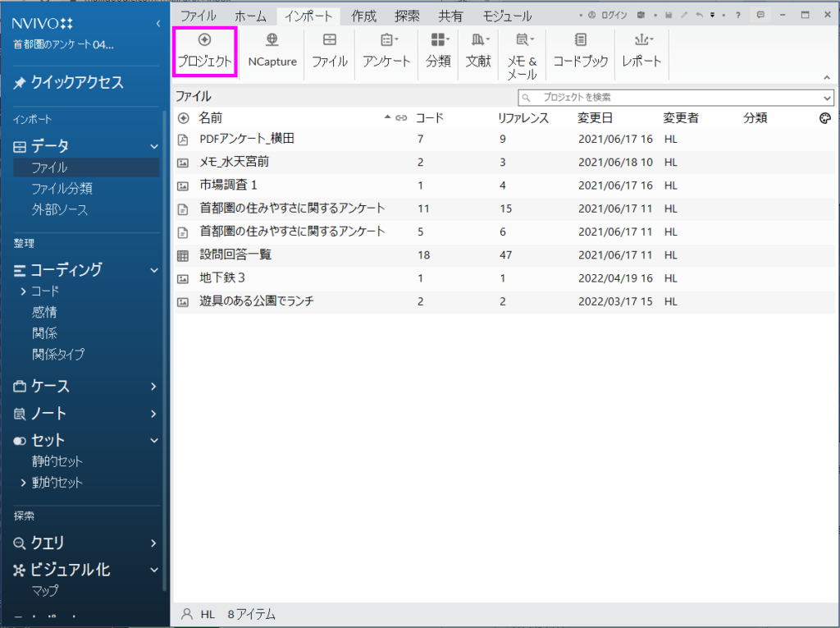Viewport: 840px width, 628px height.
Task: Collapse the ribbon using the chevron
Action: click(826, 77)
